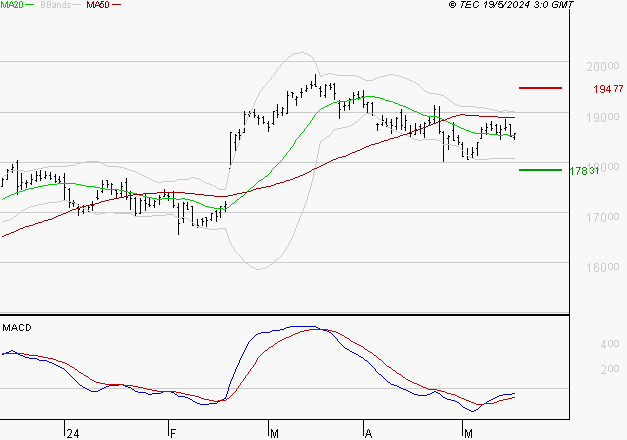This screenshot has width=627, height=440.
Task: Click the 24 year marker on the time axis
Action: coord(73,434)
